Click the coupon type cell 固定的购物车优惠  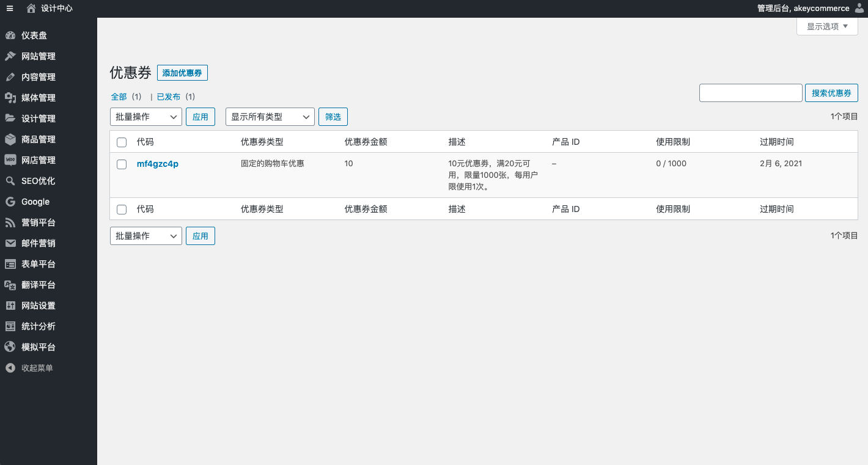(273, 164)
